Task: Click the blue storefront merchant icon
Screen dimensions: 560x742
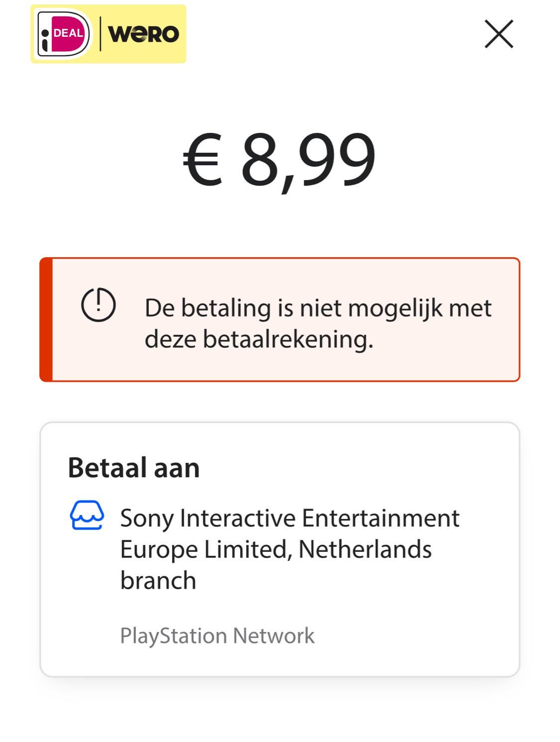Action: (x=87, y=516)
